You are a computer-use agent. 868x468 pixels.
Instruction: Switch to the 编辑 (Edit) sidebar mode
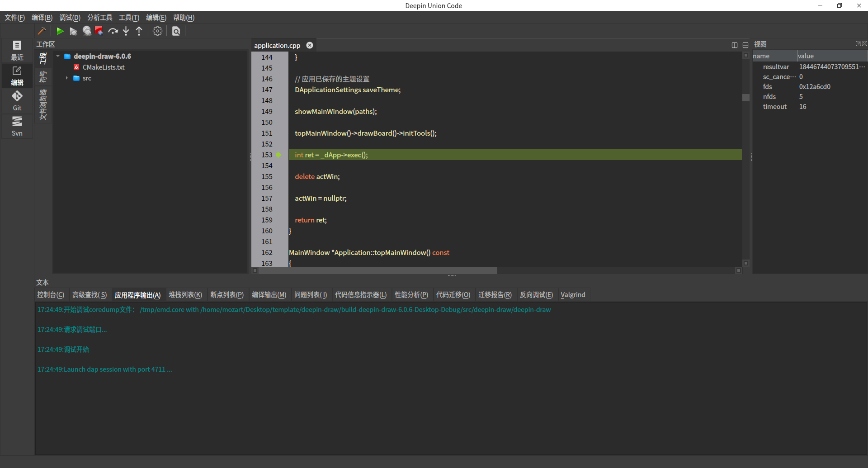[x=17, y=76]
